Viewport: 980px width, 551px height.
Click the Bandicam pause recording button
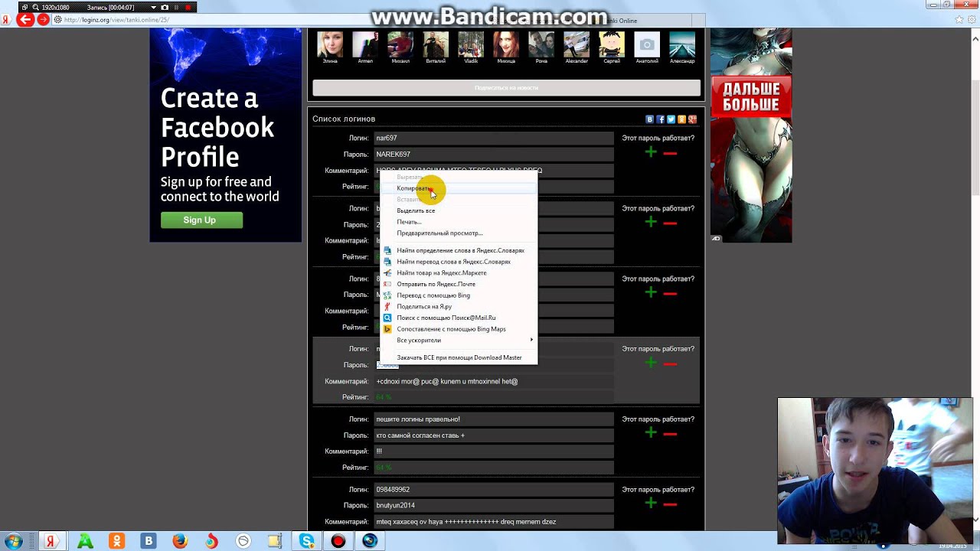(177, 7)
